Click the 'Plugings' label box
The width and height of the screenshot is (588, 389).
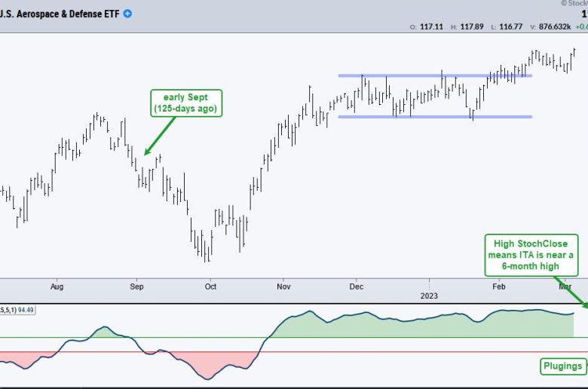pos(563,366)
